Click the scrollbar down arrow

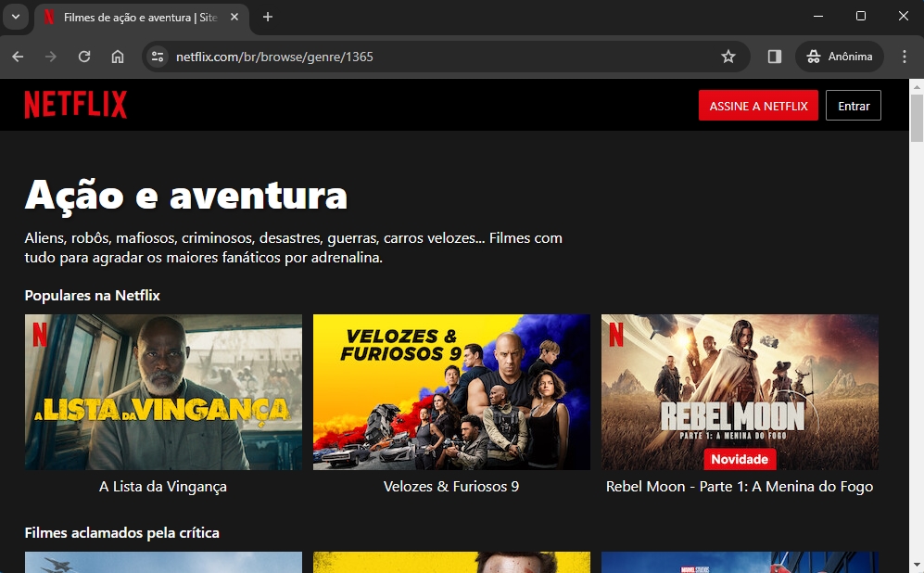(x=917, y=566)
